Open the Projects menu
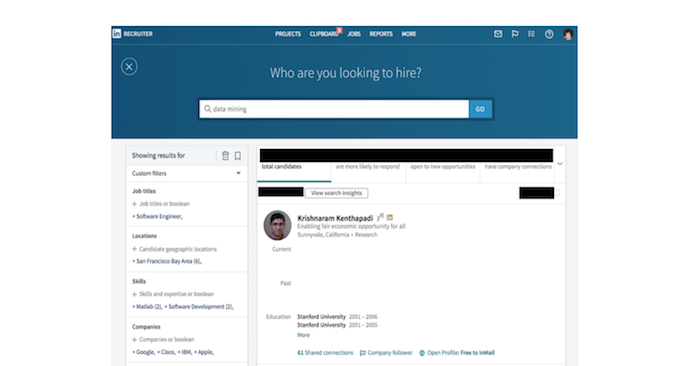Viewport: 700px width, 366px height. pyautogui.click(x=288, y=34)
